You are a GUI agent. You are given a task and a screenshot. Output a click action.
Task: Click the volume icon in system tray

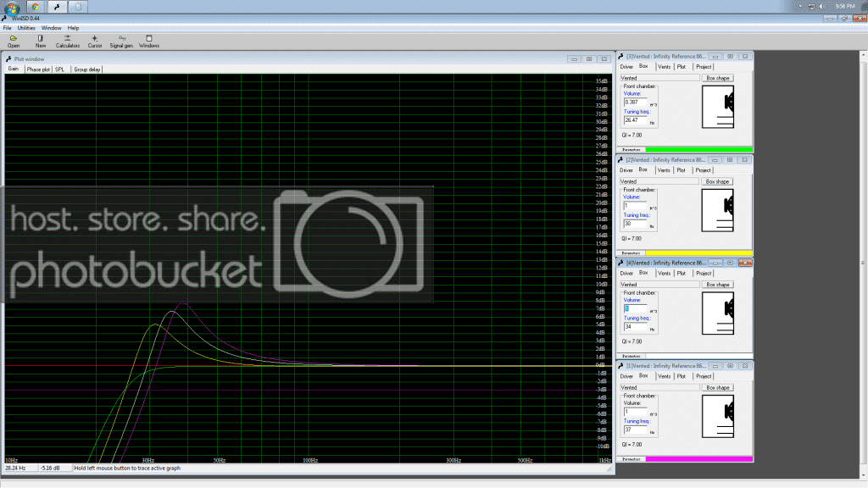pos(821,6)
